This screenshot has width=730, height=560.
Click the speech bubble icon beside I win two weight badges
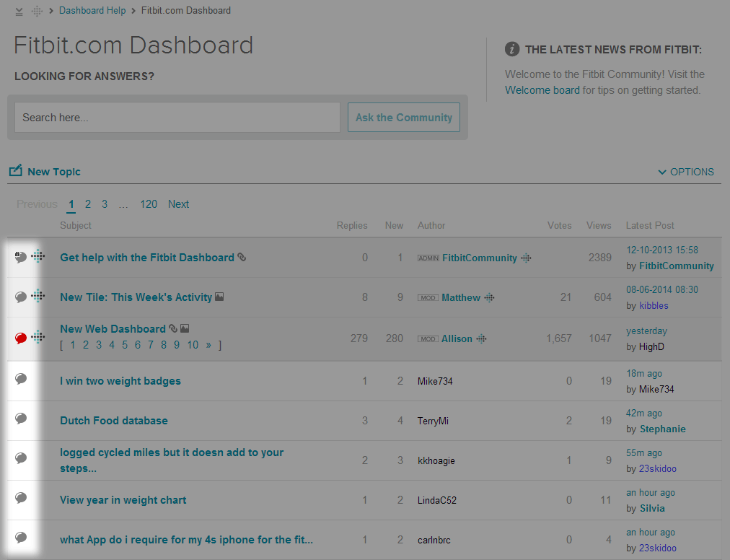point(20,379)
